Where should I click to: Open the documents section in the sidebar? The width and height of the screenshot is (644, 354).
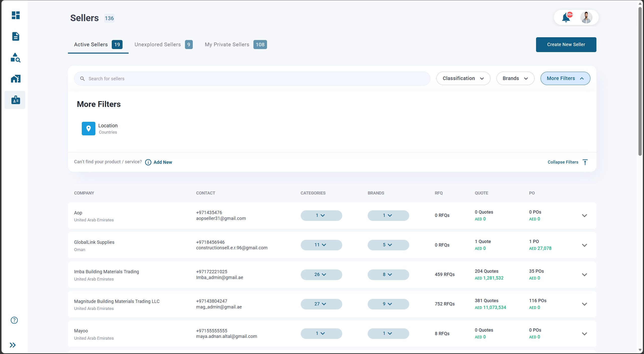tap(16, 36)
